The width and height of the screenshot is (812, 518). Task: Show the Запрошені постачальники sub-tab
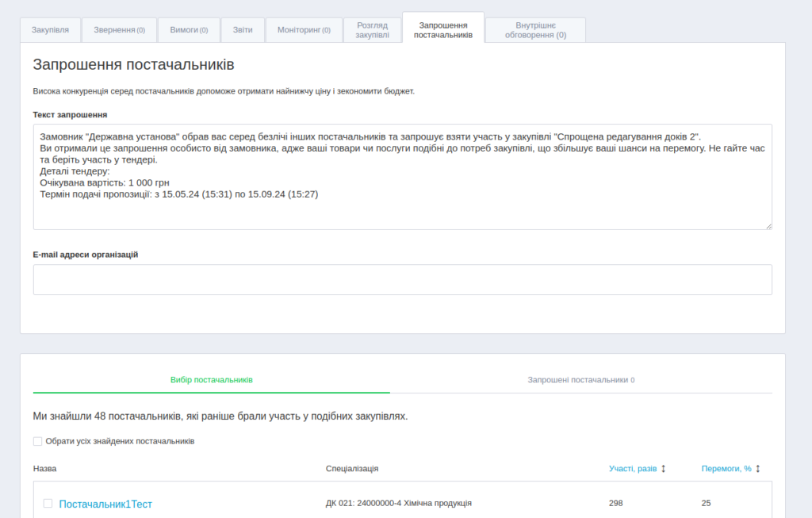tap(580, 380)
